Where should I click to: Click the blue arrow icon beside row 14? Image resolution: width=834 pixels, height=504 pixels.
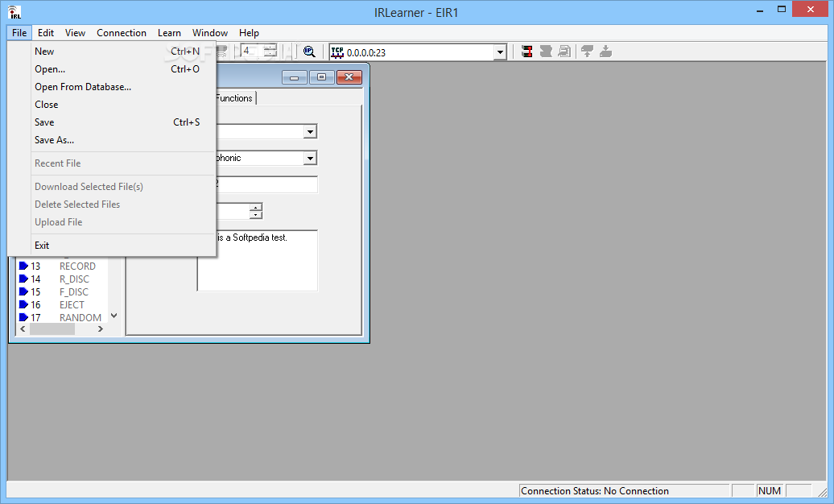(23, 279)
